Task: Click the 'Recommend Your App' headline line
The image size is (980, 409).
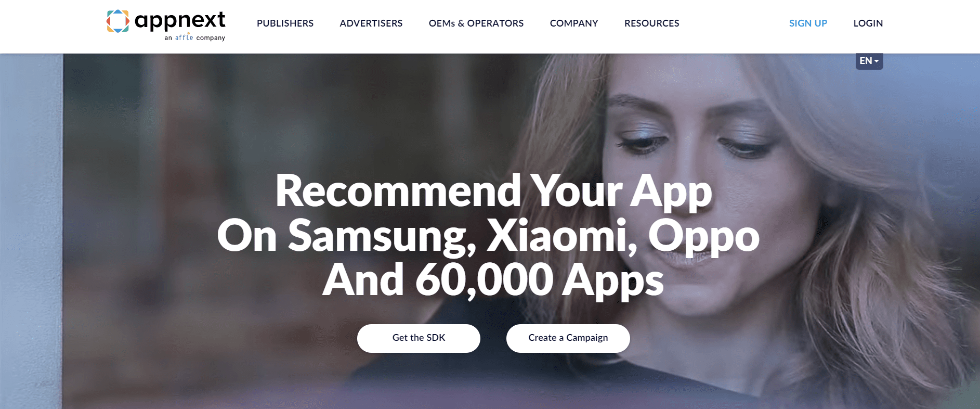Action: [493, 191]
